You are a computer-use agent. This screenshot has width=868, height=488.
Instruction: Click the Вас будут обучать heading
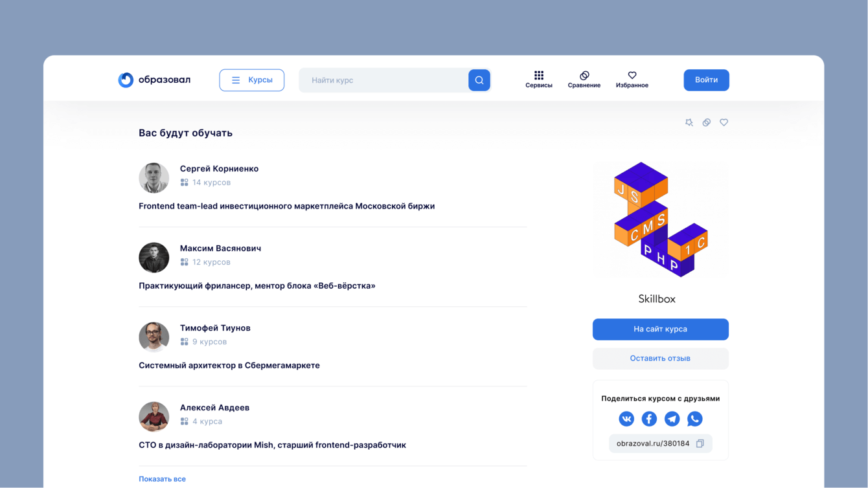pos(185,133)
